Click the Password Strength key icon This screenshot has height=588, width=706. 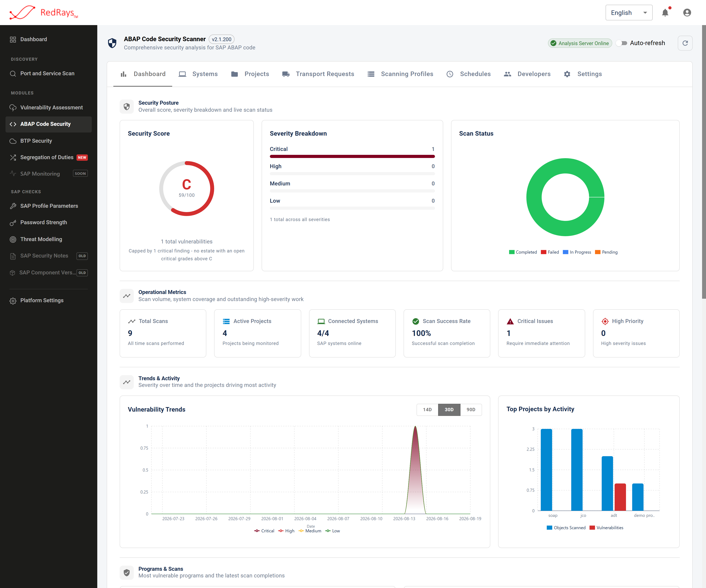(x=13, y=222)
